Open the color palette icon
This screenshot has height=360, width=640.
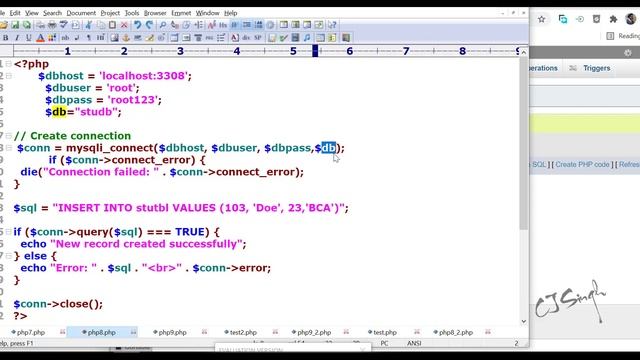point(52,38)
